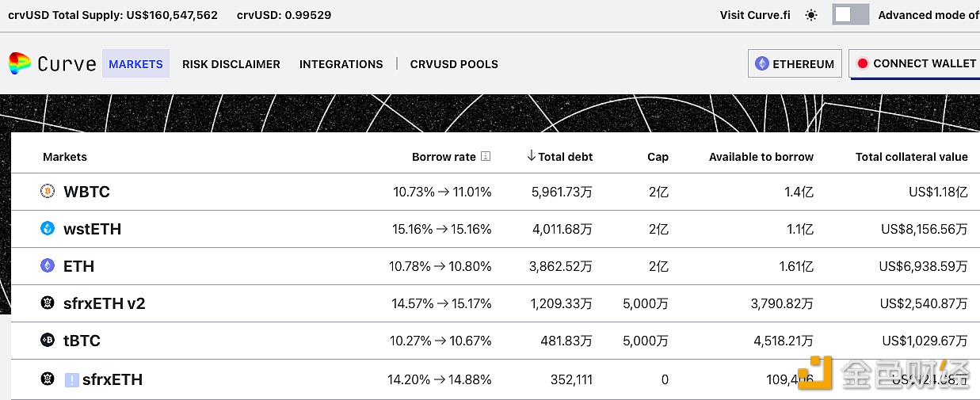
Task: Click WBTC borrow rate 10.73% → 11.01%
Action: pyautogui.click(x=442, y=192)
